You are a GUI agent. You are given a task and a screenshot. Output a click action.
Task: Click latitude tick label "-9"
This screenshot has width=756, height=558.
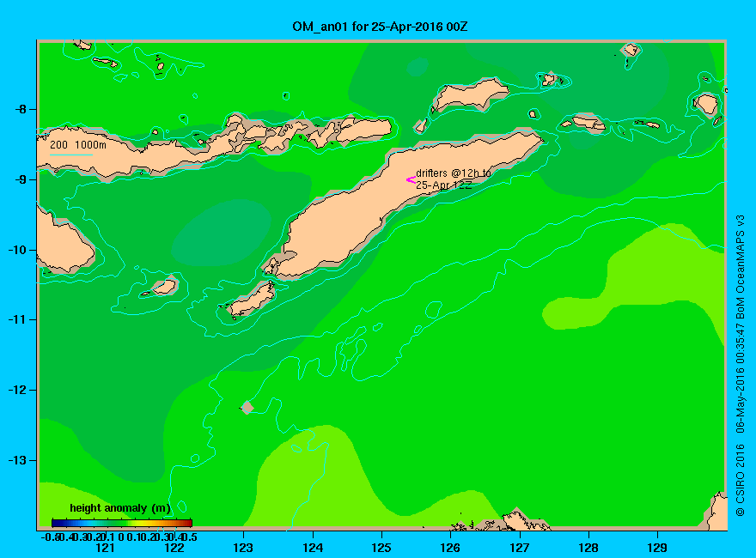(21, 179)
